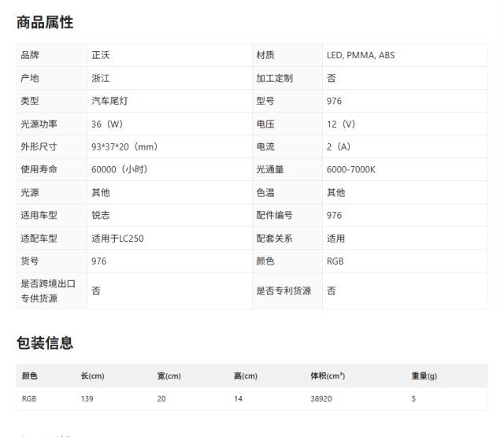Click the 体积(cm³) column header

(328, 376)
